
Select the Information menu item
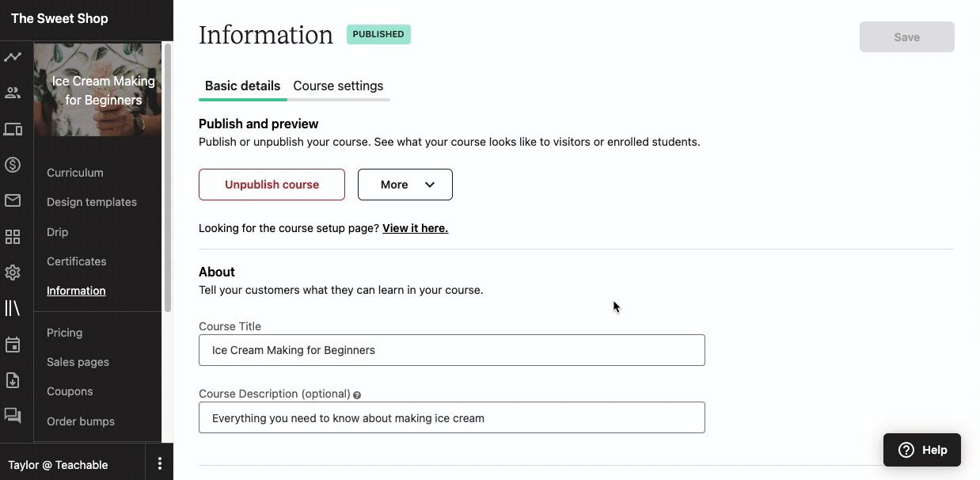(76, 291)
